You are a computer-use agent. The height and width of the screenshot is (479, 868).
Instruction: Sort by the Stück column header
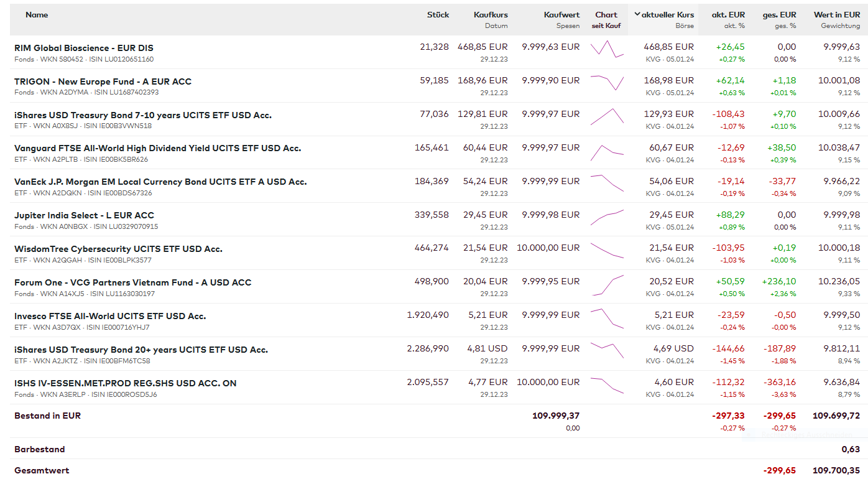point(438,15)
